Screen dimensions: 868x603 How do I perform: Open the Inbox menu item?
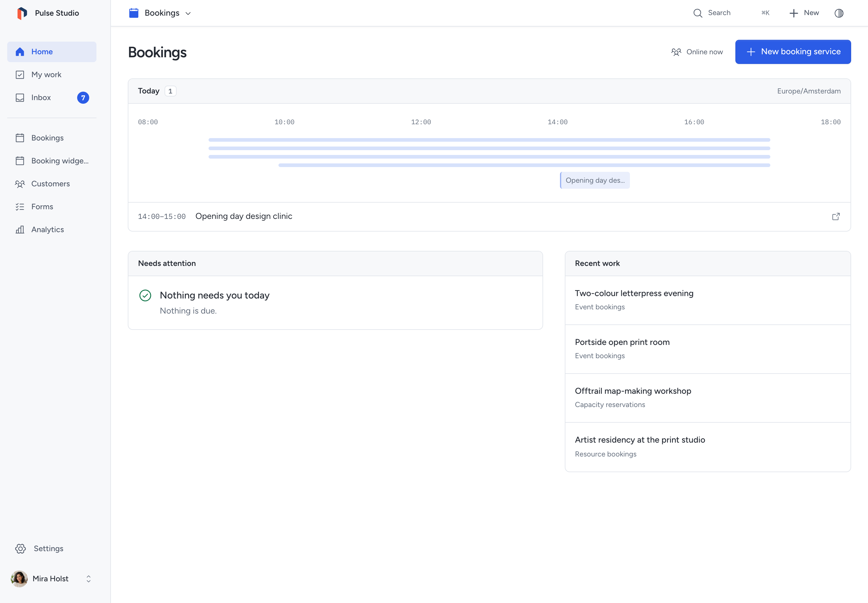click(x=52, y=98)
